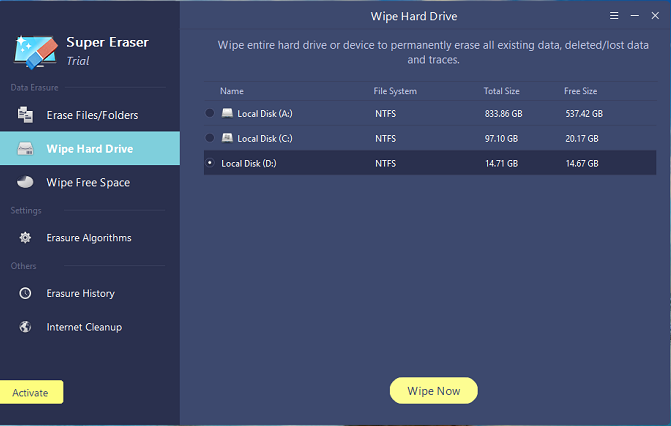The image size is (671, 426).
Task: Click NTFS in Local Disk (A:) row
Action: coord(386,113)
